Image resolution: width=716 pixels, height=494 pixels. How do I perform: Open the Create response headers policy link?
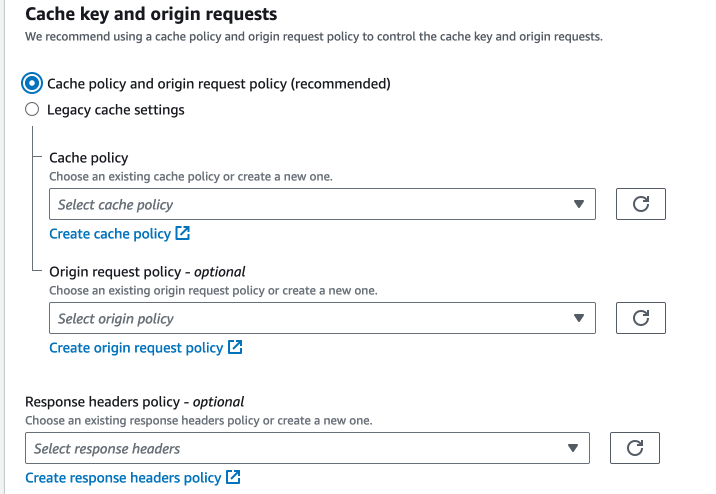[123, 478]
